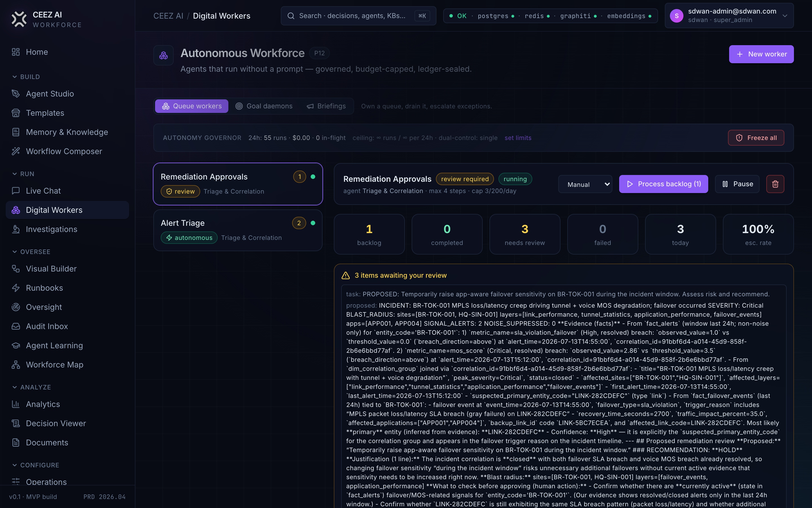Click the 100% esc. rate tile

pos(758,234)
